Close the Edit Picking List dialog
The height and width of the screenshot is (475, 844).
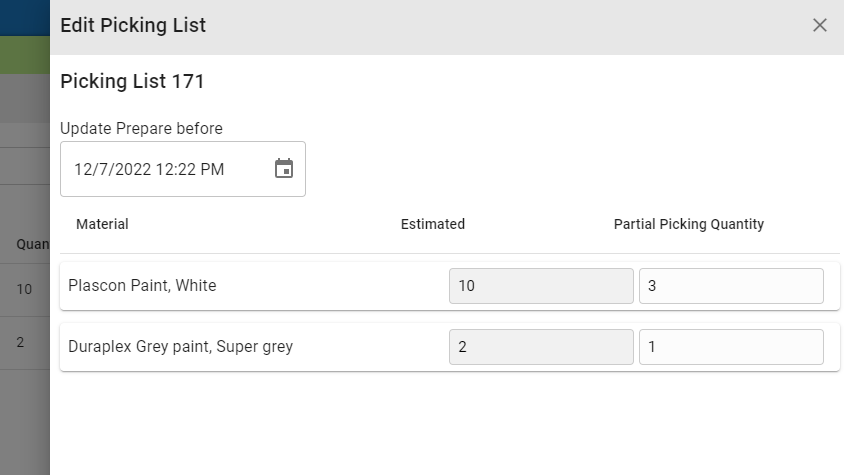pyautogui.click(x=820, y=25)
